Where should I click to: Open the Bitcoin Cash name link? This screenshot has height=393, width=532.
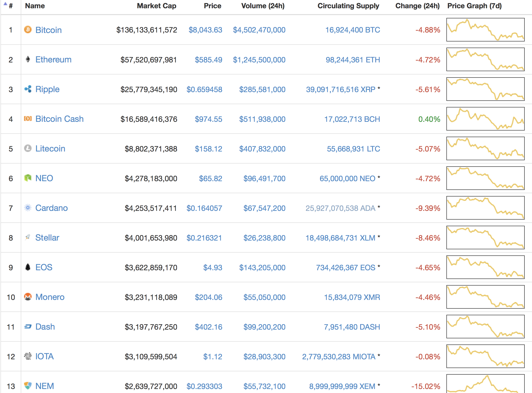coord(59,119)
